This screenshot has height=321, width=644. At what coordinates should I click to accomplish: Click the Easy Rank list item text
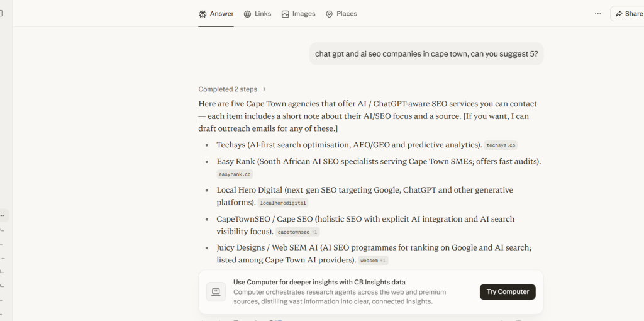click(379, 161)
